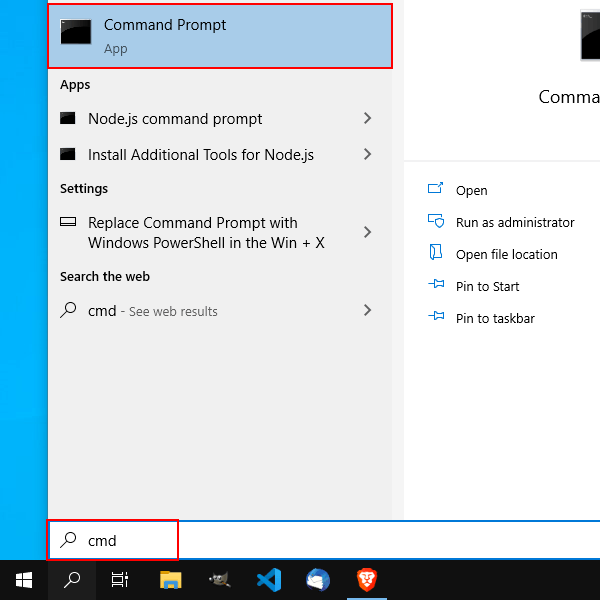Launch Visual Studio Code from the taskbar
600x600 pixels.
[269, 580]
